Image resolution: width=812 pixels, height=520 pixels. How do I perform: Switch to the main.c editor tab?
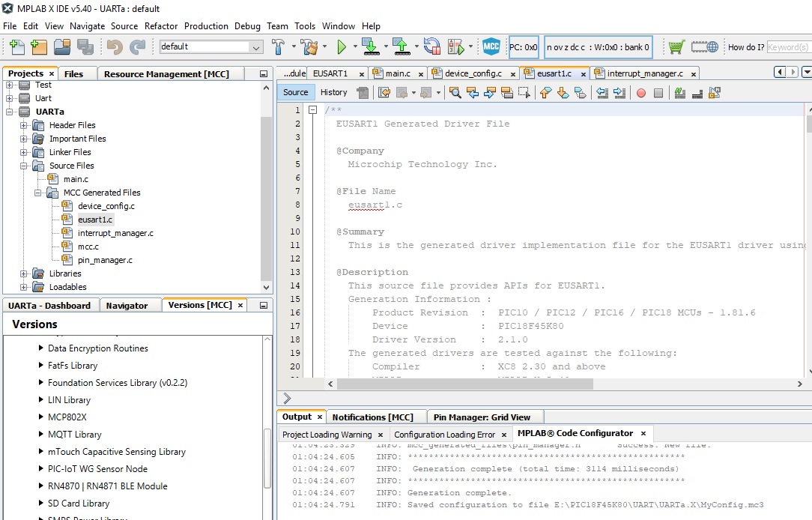(398, 73)
